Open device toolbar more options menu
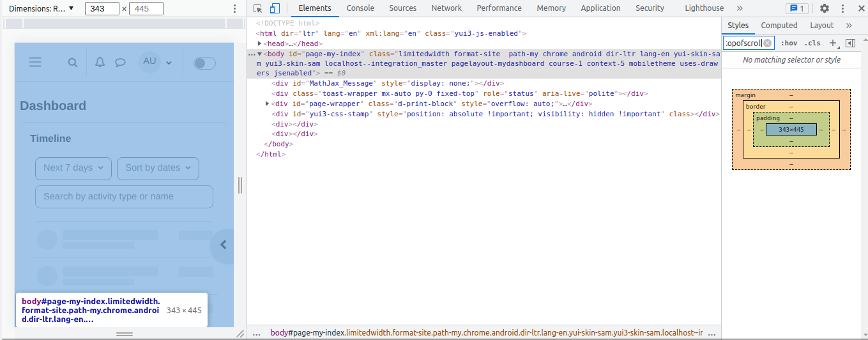Screen dimensions: 868x340 (x=234, y=8)
